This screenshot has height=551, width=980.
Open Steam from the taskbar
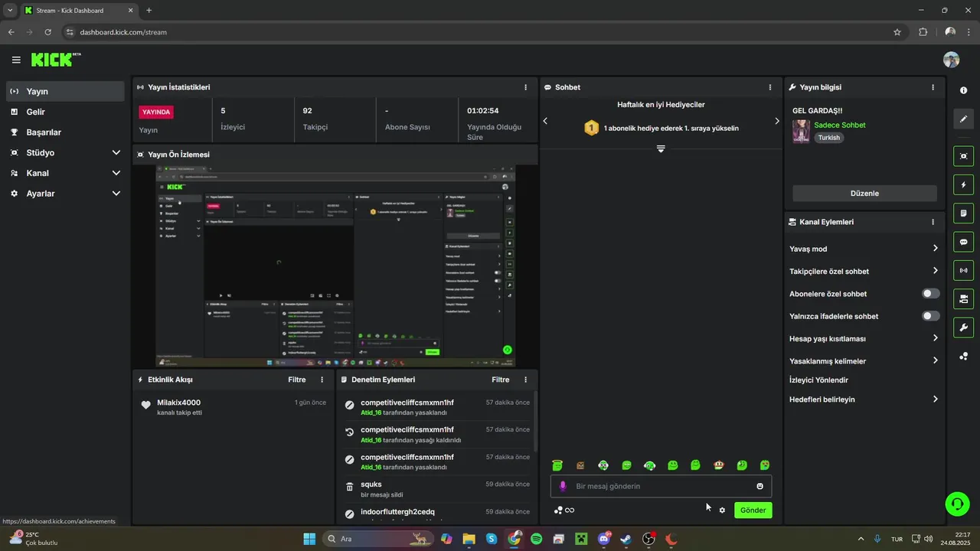click(x=626, y=539)
